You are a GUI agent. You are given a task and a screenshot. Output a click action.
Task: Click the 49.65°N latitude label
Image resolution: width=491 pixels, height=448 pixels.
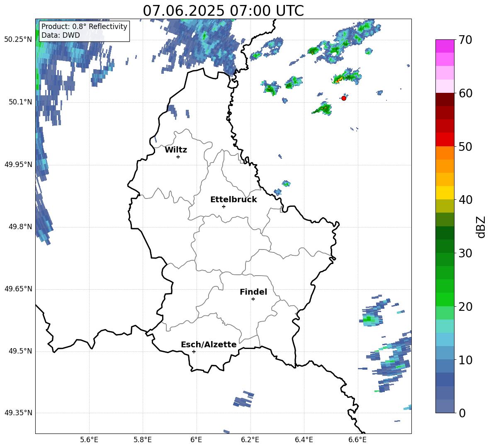click(x=18, y=289)
